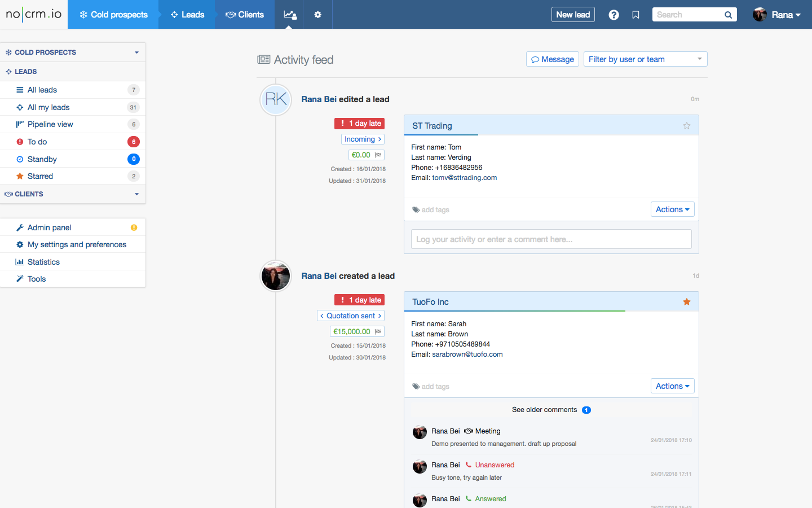Click email sarabrown@tuofo.com
The height and width of the screenshot is (508, 812).
(x=467, y=354)
